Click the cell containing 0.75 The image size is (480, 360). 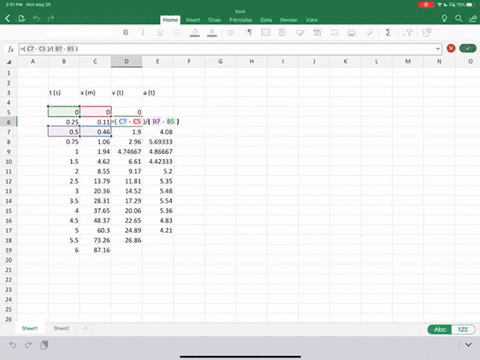click(64, 142)
